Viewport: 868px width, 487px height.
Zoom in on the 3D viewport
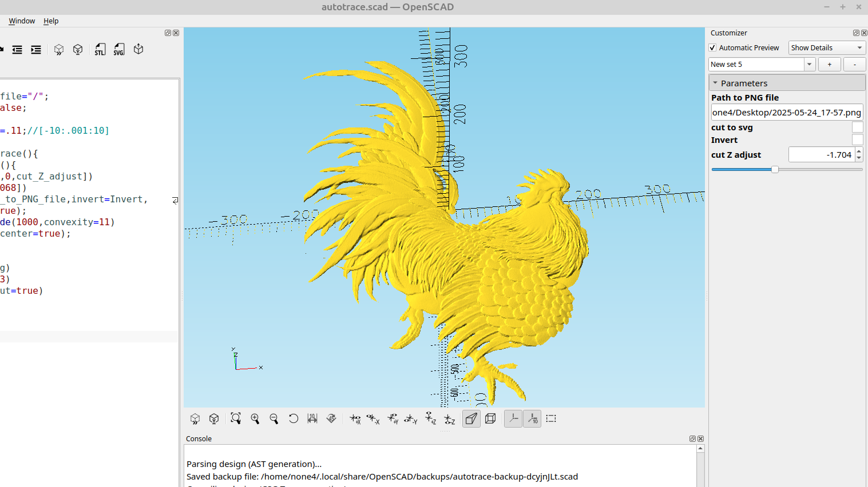pos(255,419)
